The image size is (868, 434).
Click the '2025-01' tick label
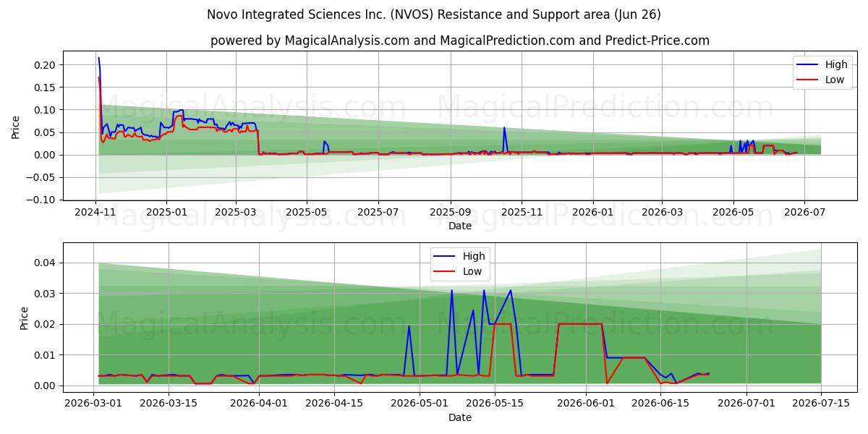tap(166, 212)
